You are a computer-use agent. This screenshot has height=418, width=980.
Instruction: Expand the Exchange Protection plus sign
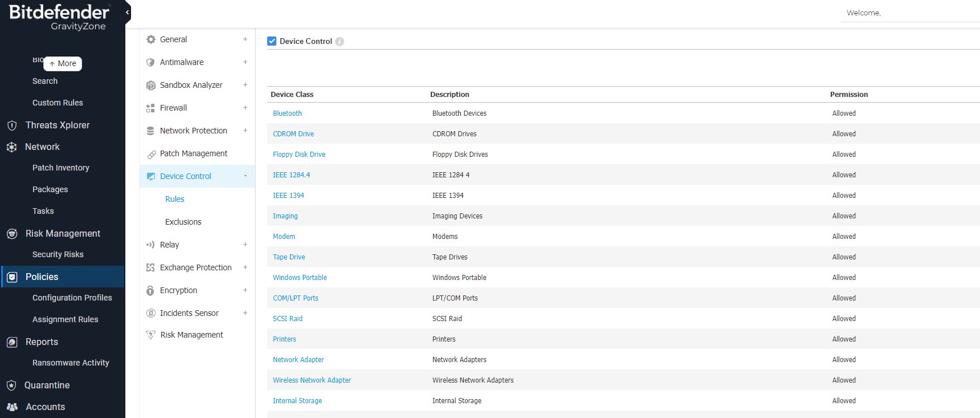coord(245,267)
